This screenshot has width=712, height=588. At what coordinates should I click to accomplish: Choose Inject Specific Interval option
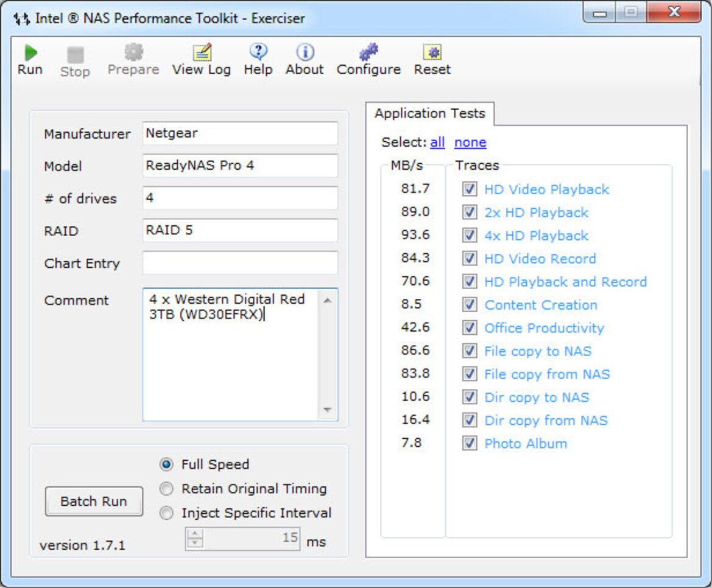(167, 513)
